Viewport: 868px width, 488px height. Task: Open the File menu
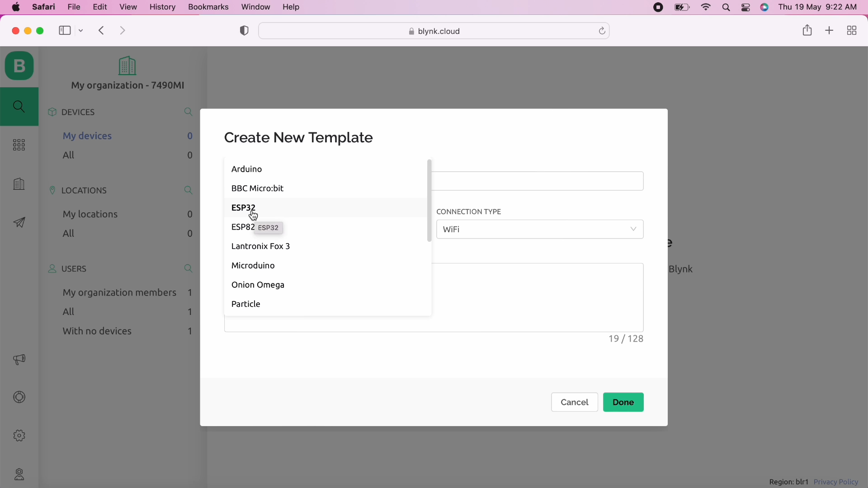click(74, 7)
